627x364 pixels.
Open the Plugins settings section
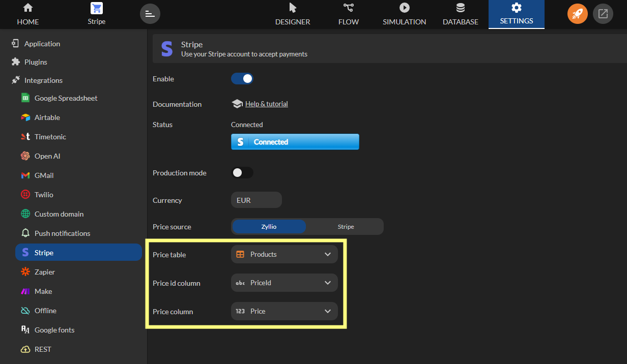point(36,62)
